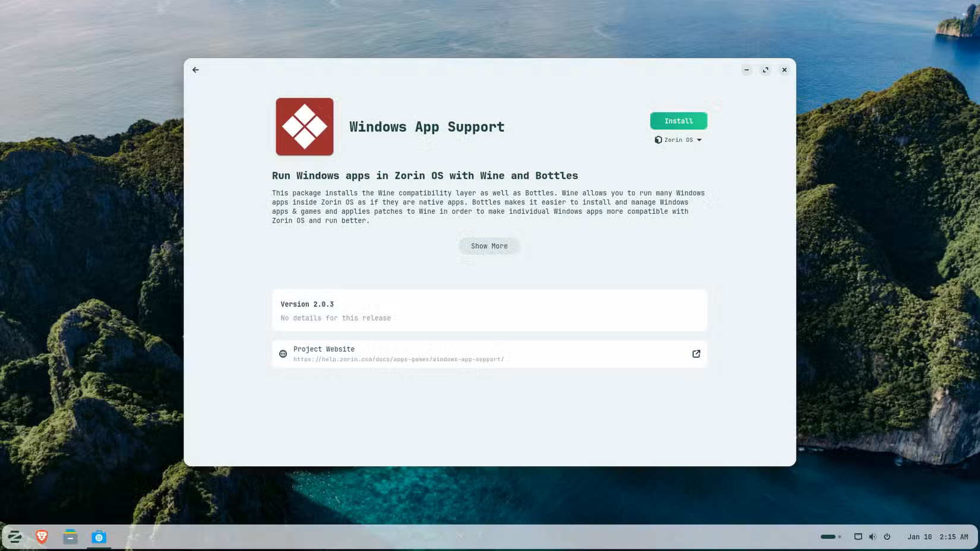This screenshot has height=551, width=980.
Task: Click the 'Run Windows apps in Zorin OS' heading
Action: (425, 176)
